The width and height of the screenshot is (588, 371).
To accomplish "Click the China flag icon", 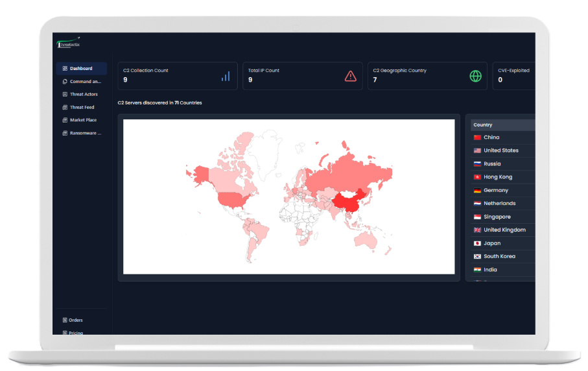I will [477, 138].
